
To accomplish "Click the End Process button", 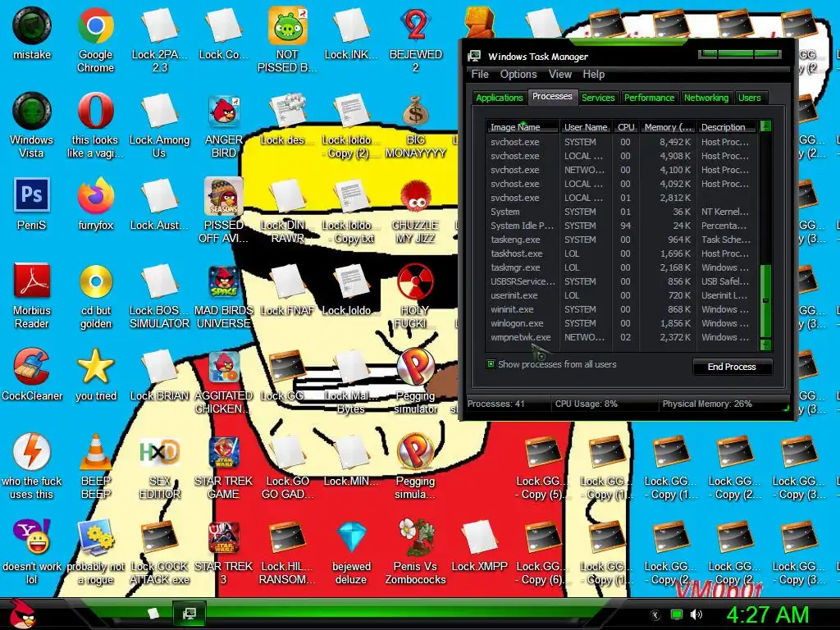I will [x=732, y=367].
